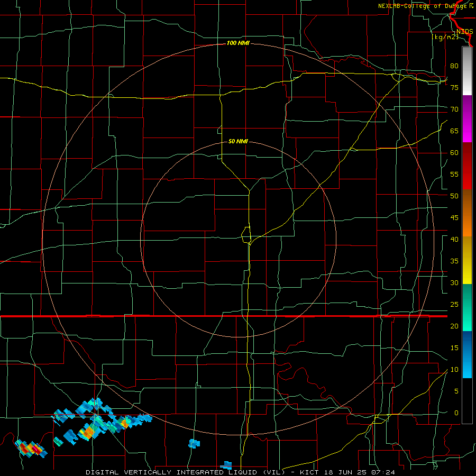This screenshot has width=476, height=476.
Task: Click the teal-green segment of the color bar
Action: coord(467,307)
